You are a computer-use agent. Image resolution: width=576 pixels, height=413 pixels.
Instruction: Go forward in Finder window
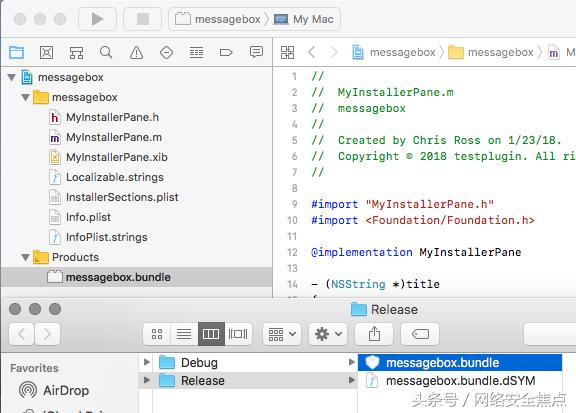47,334
